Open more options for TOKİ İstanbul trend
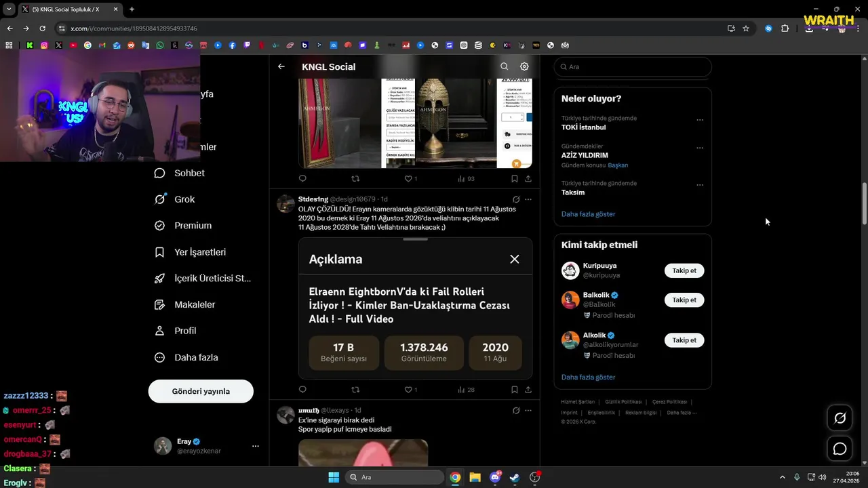This screenshot has height=488, width=868. [x=700, y=120]
